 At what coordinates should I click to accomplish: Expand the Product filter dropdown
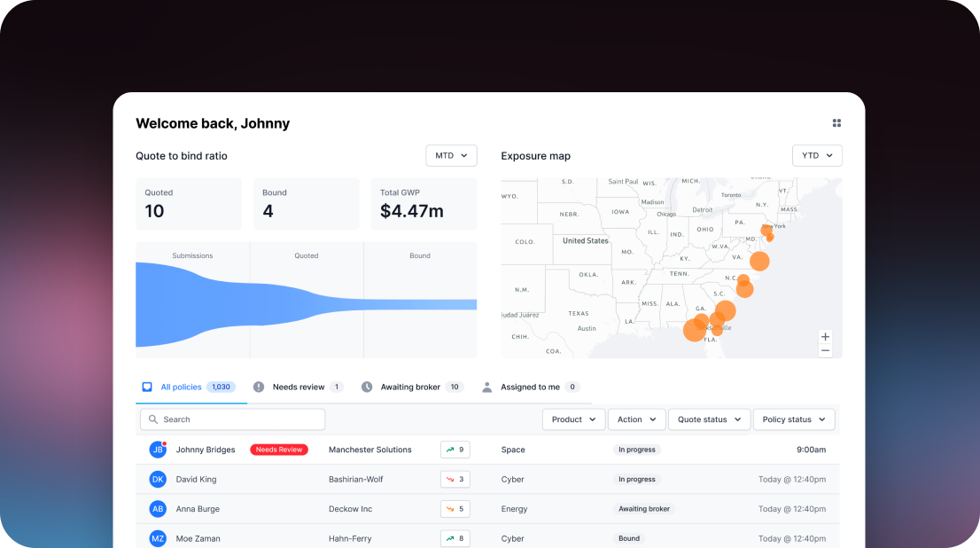click(573, 419)
